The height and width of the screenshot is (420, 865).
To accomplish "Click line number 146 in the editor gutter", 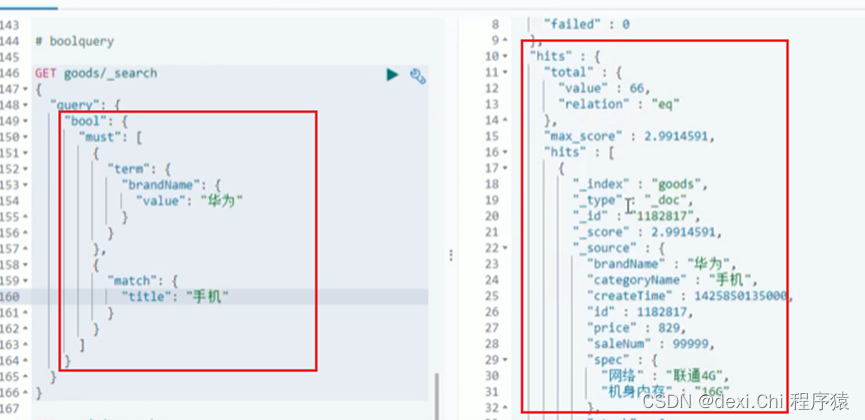I will [x=9, y=73].
